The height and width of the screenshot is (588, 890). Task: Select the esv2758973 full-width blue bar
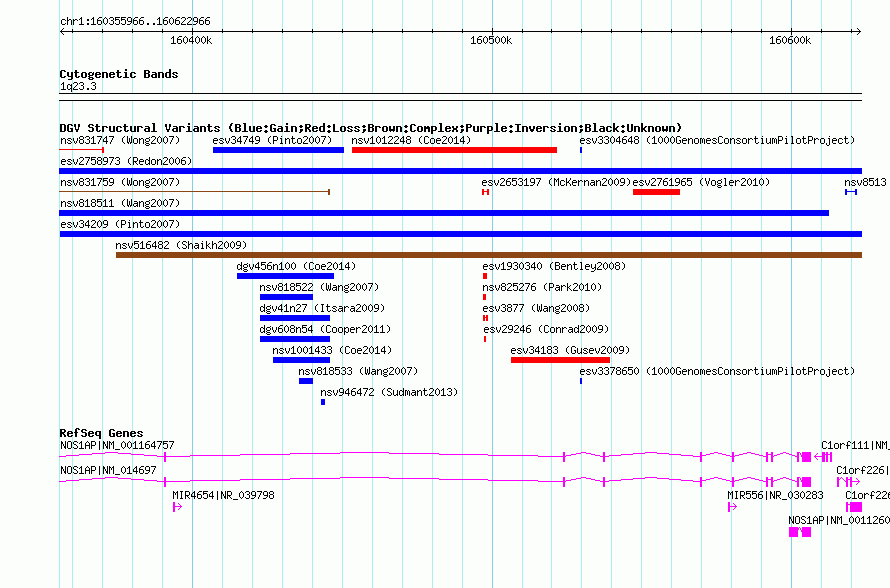coord(460,171)
